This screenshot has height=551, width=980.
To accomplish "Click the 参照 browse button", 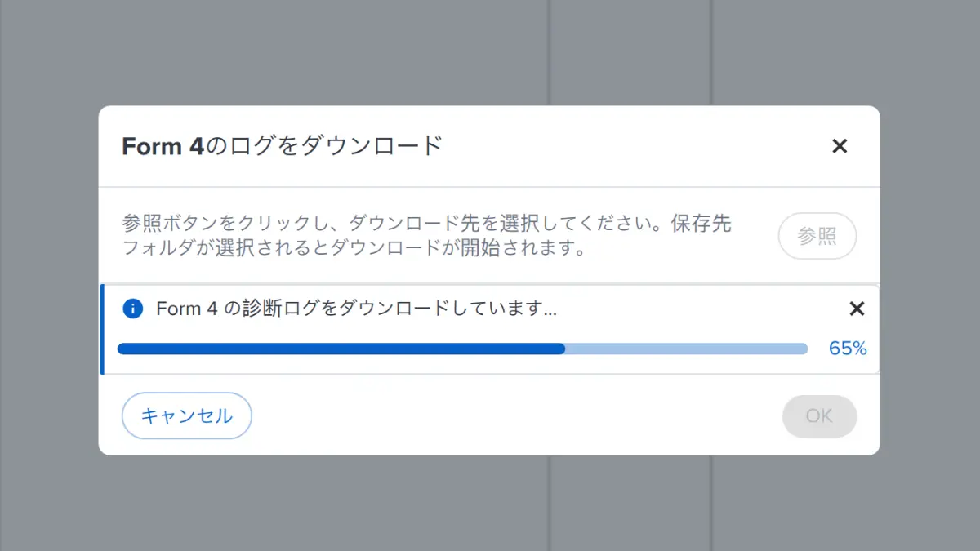I will [817, 237].
